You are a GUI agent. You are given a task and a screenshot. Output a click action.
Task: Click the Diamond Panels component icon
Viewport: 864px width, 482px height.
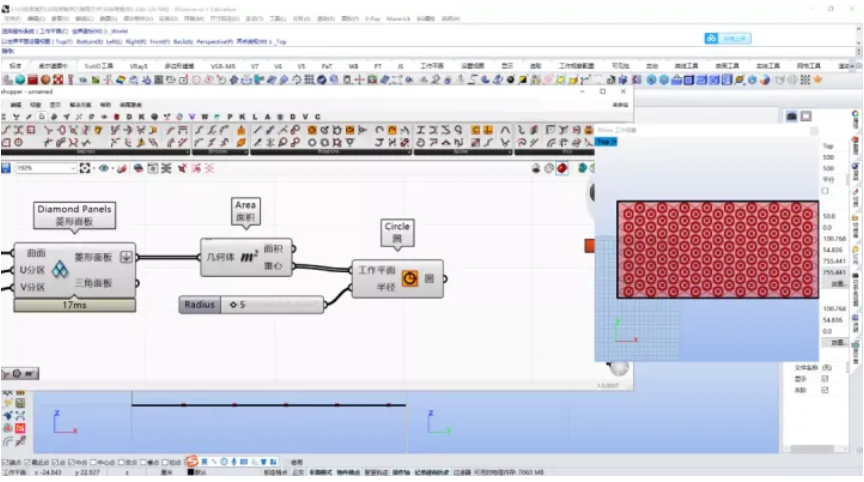click(59, 270)
